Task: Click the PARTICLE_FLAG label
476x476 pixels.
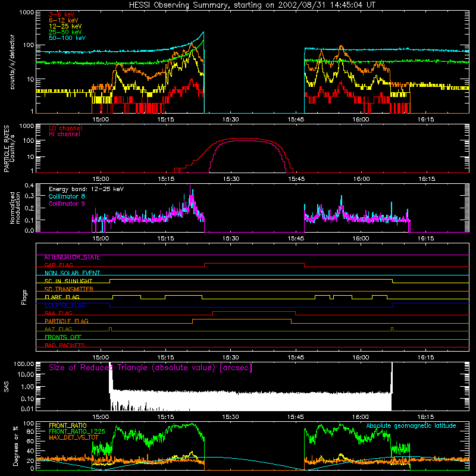Action: 67,321
